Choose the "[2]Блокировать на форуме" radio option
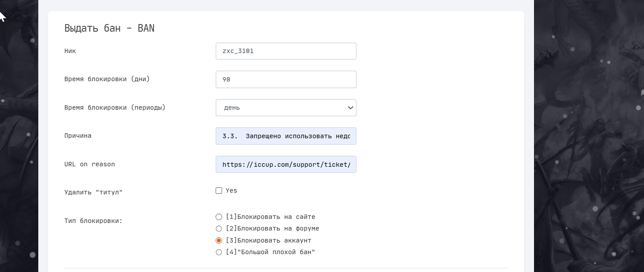This screenshot has height=272, width=644. click(x=219, y=229)
